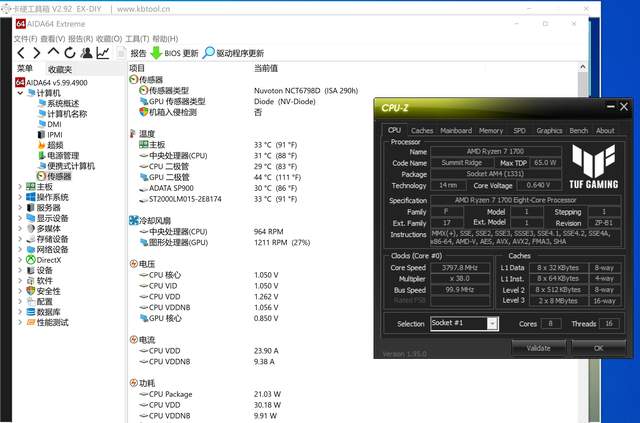Open the Socket #1 selection dropdown
The image size is (640, 423).
(491, 323)
